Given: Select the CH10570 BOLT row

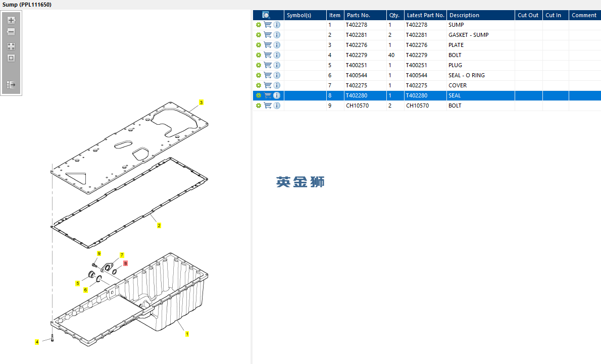Looking at the screenshot, I should pyautogui.click(x=427, y=106).
